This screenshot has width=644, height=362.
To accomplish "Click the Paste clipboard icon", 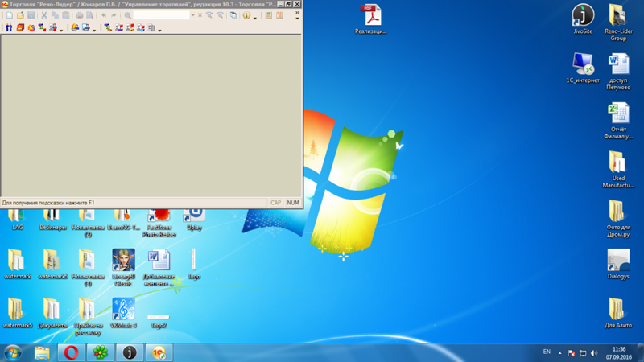I will 66,15.
